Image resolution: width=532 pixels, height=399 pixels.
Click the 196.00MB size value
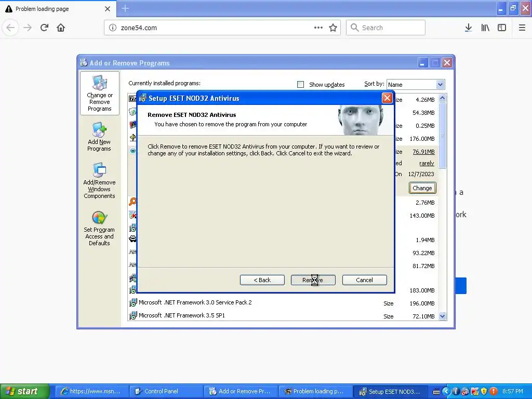point(422,303)
